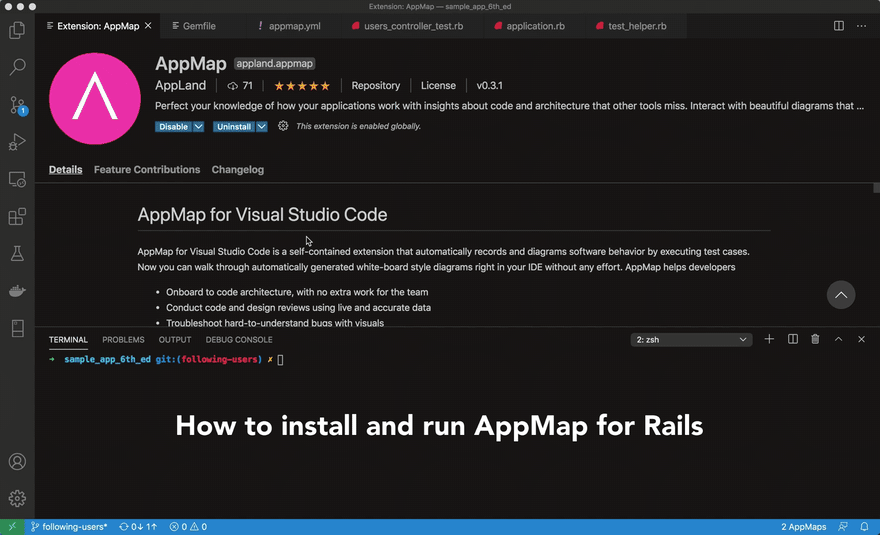Split the editor to the right
The width and height of the screenshot is (880, 535).
(x=838, y=26)
